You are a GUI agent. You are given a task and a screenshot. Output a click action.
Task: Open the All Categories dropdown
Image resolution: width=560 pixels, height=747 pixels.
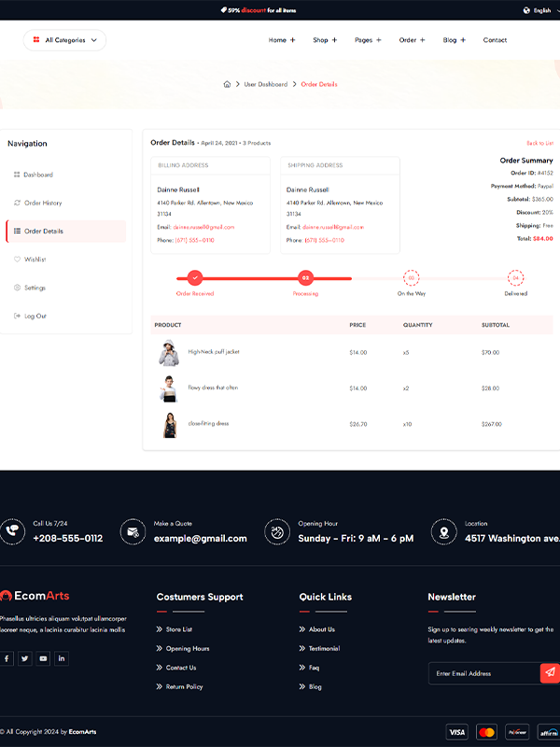[64, 40]
